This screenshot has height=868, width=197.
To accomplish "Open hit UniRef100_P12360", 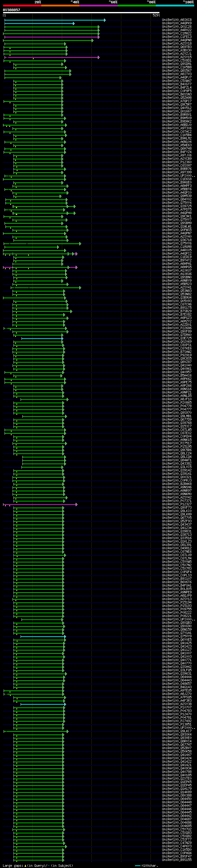I will pyautogui.click(x=177, y=162).
